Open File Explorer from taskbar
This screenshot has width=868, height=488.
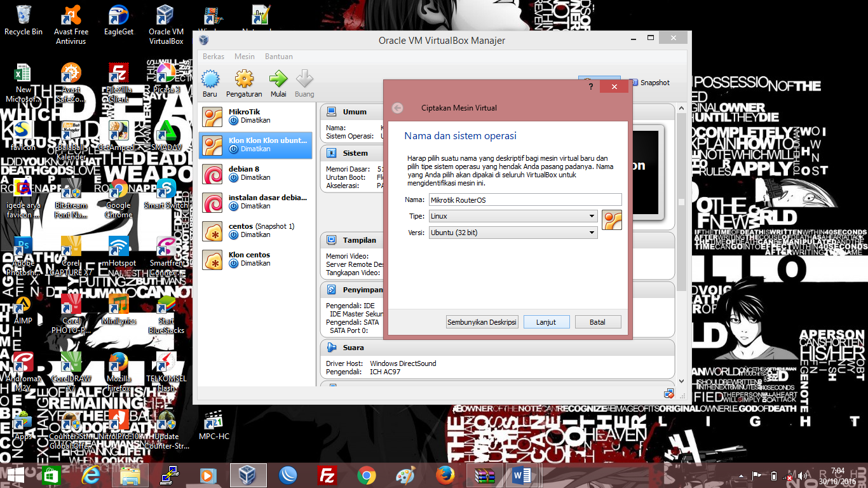pyautogui.click(x=130, y=475)
